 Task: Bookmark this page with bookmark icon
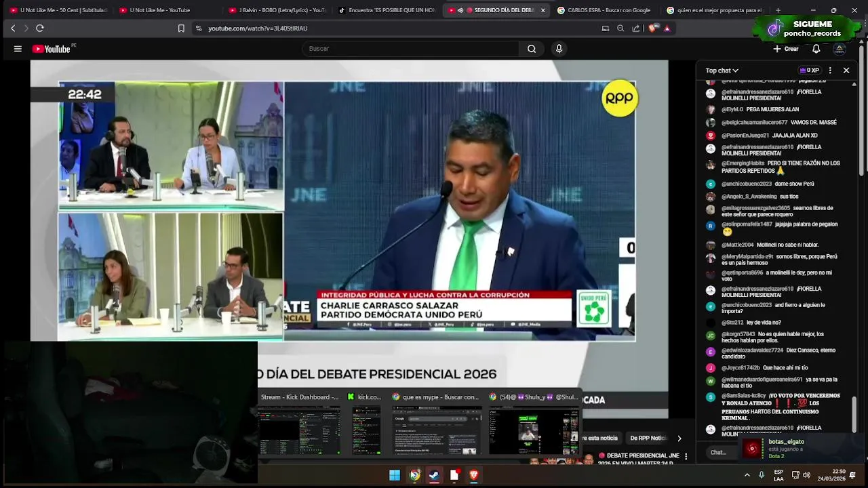181,28
